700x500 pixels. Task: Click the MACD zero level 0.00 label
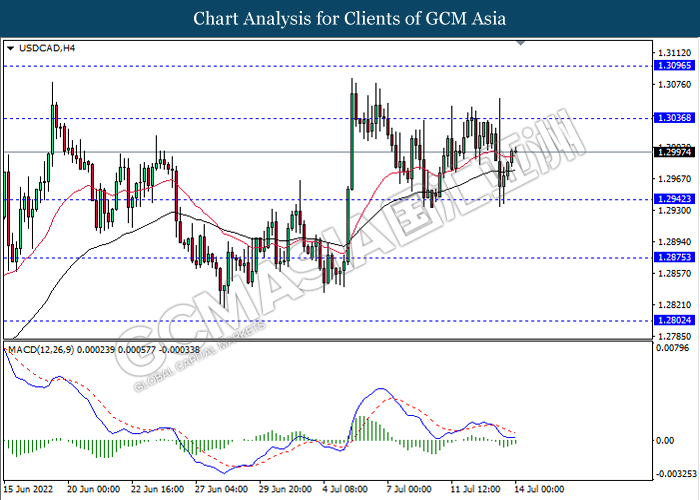(x=665, y=441)
